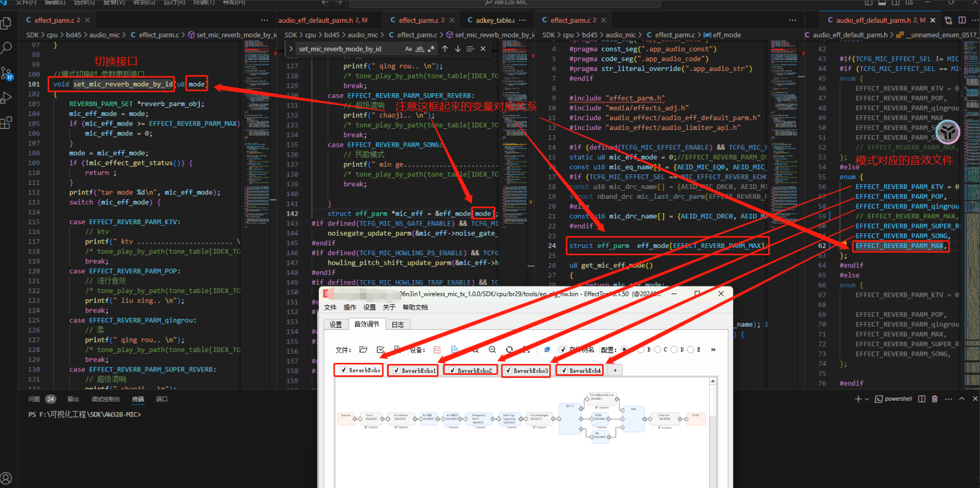Go to the previous find match
Screen dimensions: 980x488
[x=445, y=49]
